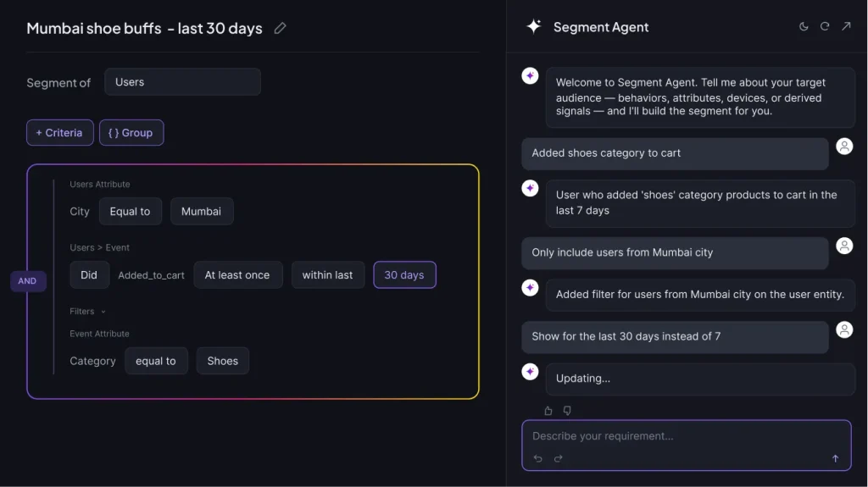
Task: Click the Segment Agent sparkle logo
Action: [534, 26]
